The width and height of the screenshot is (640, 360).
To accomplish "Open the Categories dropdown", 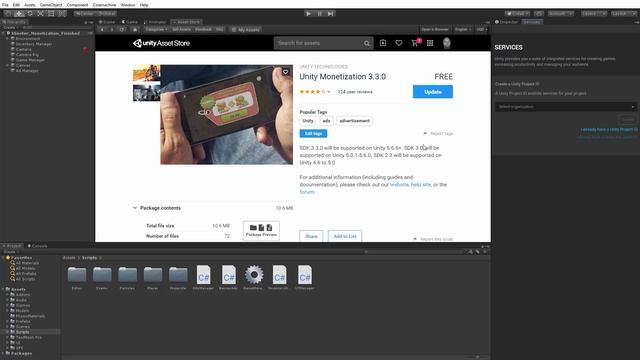I will tap(156, 29).
